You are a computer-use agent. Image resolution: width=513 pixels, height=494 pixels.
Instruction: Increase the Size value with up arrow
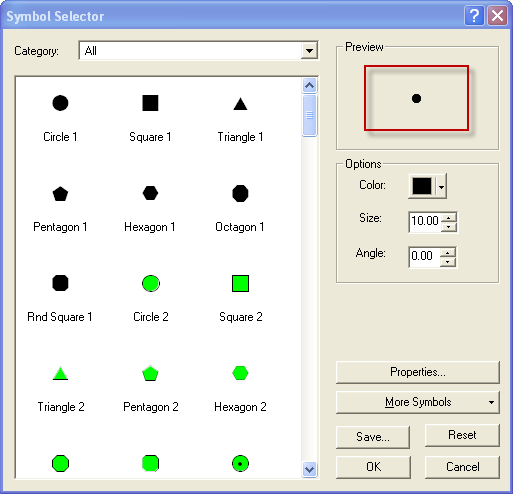point(449,218)
